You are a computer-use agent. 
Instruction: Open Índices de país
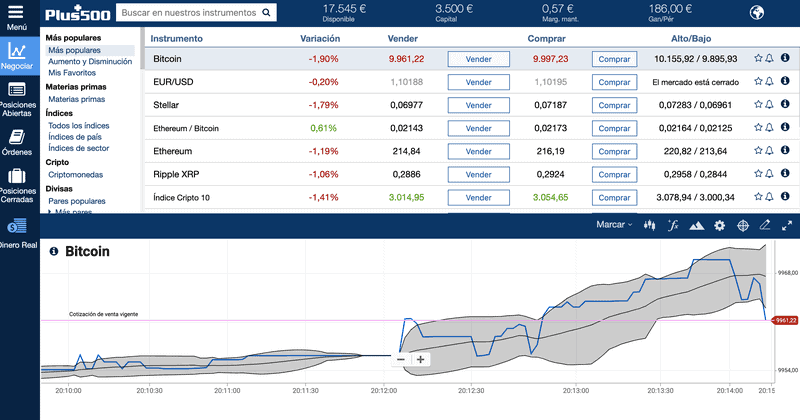pos(74,137)
